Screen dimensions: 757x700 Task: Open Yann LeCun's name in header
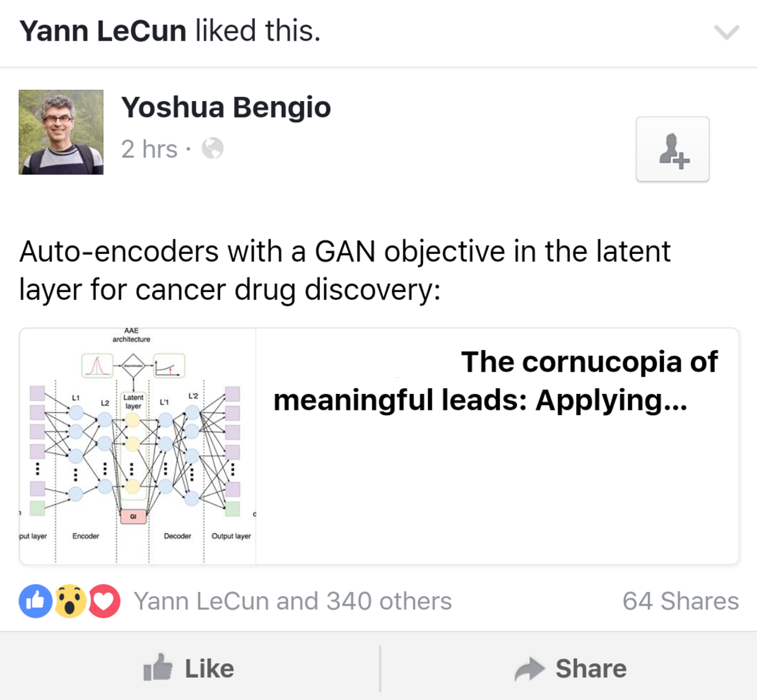[x=102, y=31]
